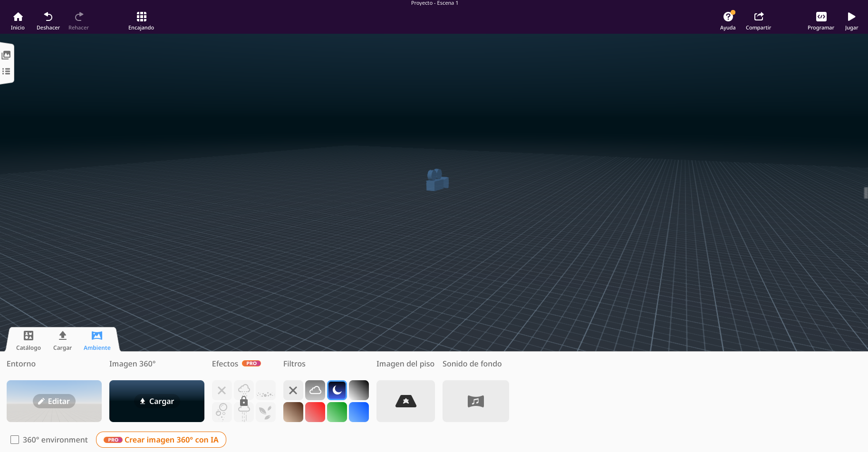Viewport: 868px width, 452px height.
Task: Choose the green filter swatch
Action: (x=337, y=412)
